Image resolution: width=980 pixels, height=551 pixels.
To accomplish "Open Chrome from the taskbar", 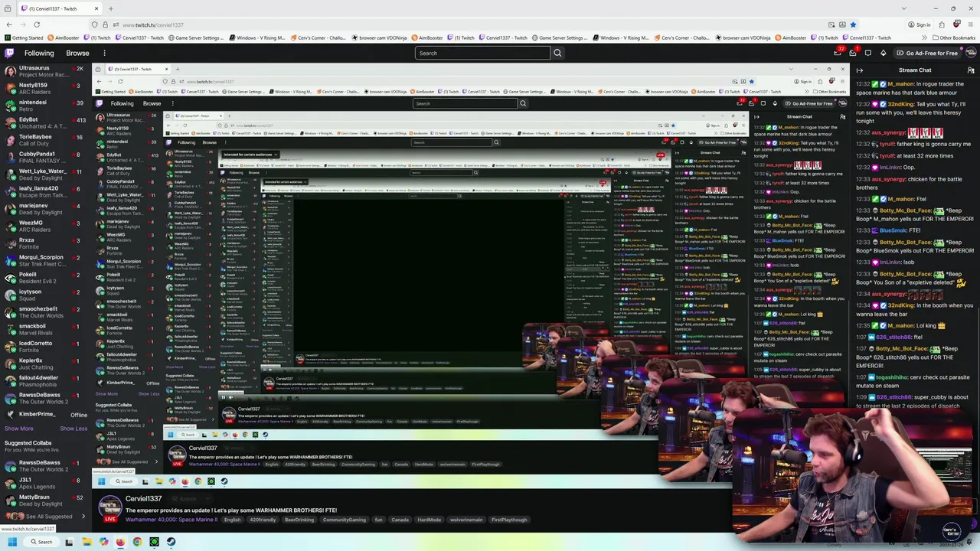I will point(137,542).
